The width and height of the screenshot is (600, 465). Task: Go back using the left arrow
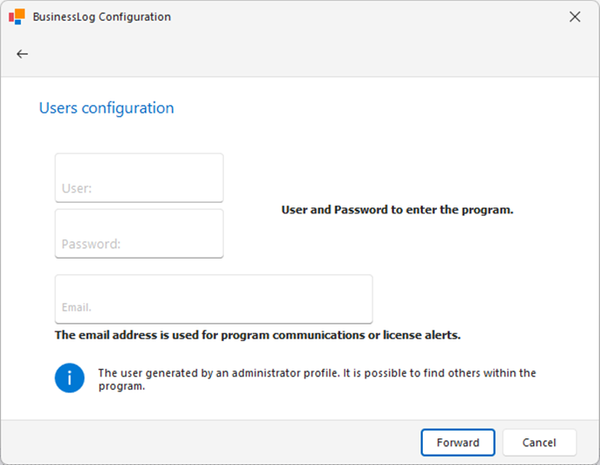pyautogui.click(x=22, y=54)
